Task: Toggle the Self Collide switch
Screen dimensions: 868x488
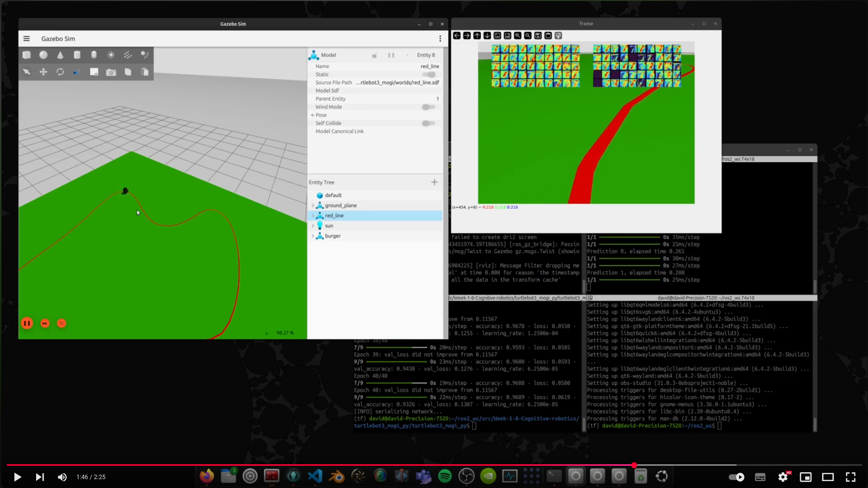Action: point(428,123)
